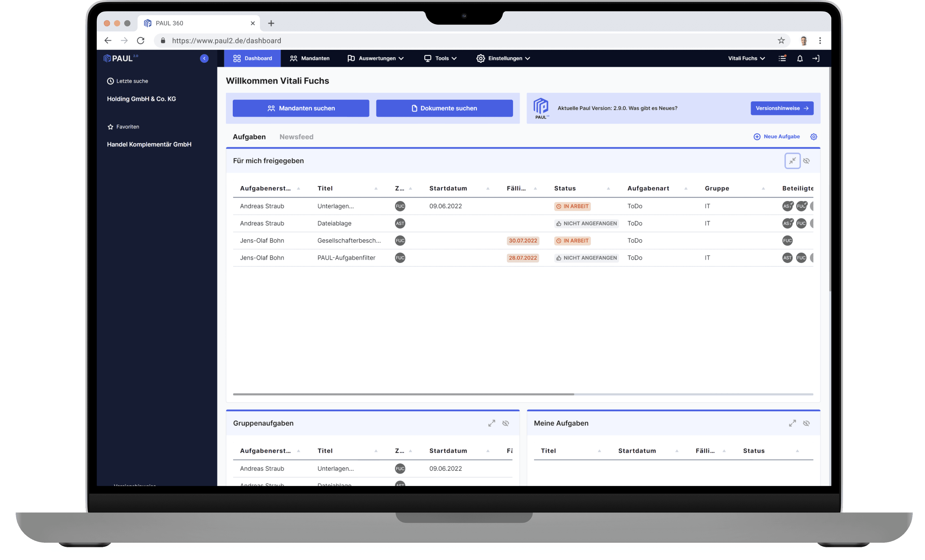Click the horizontal scrollbar of Für mich freigegeben table
Image resolution: width=925 pixels, height=560 pixels.
[x=403, y=394]
